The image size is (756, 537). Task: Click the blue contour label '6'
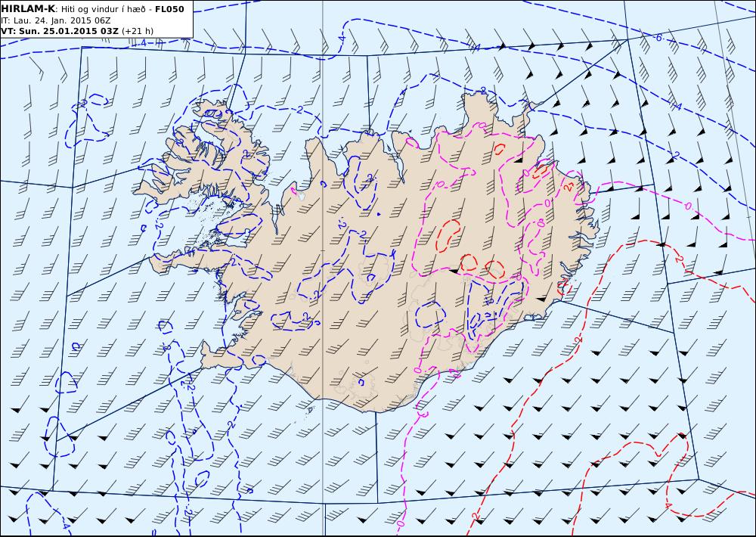pyautogui.click(x=659, y=38)
